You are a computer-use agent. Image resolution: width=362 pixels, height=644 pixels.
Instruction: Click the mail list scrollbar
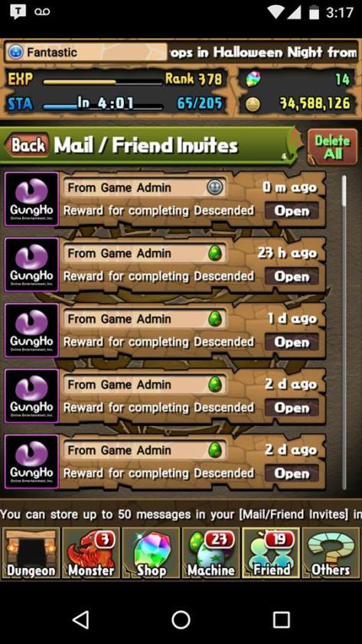344,332
